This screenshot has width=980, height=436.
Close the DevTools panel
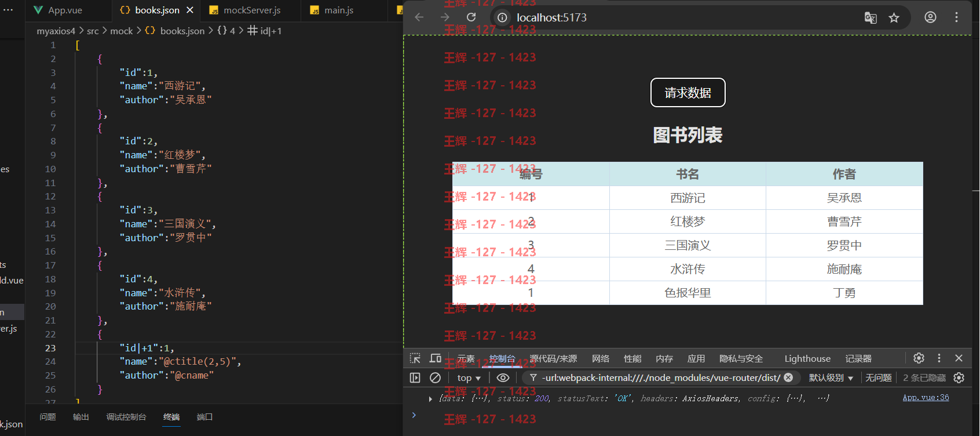pos(959,358)
